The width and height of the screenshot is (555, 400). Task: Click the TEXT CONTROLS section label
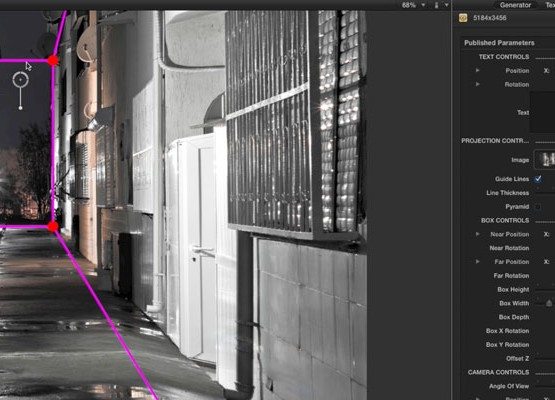pos(504,57)
